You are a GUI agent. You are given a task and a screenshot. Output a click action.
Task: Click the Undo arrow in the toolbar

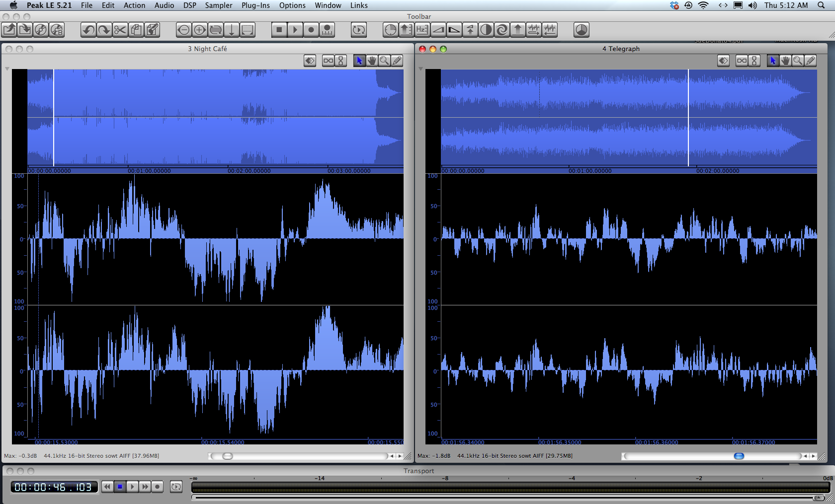(x=88, y=30)
